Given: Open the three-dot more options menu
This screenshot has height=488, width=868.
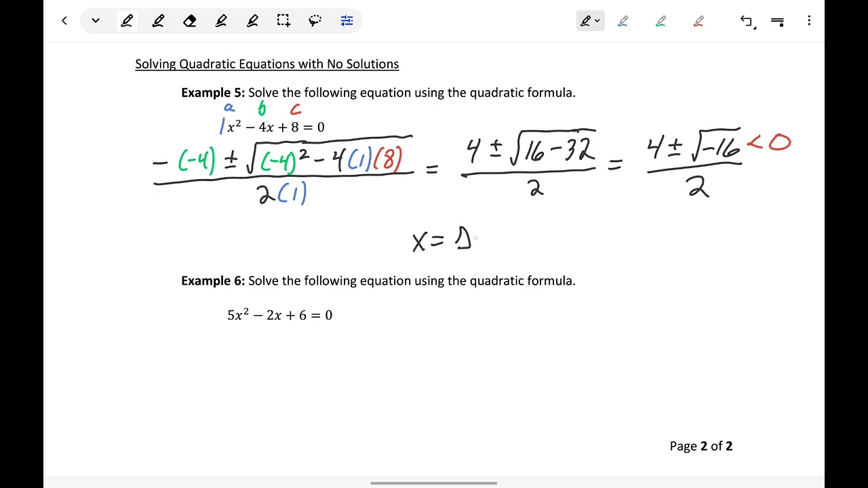Looking at the screenshot, I should click(x=809, y=21).
